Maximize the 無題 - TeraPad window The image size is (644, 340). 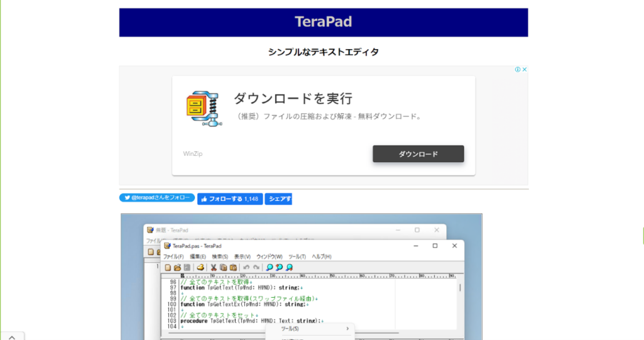coord(417,230)
